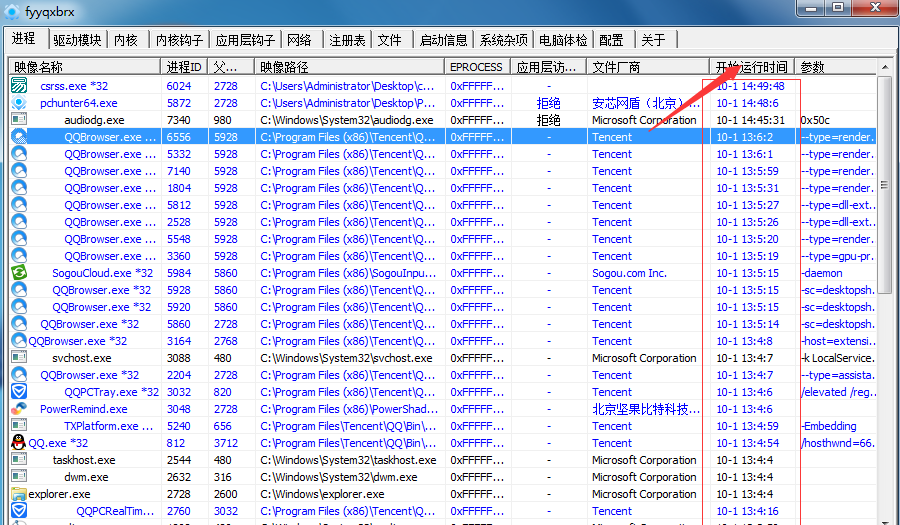
Task: Click the csrss.exe process icon
Action: 18,86
